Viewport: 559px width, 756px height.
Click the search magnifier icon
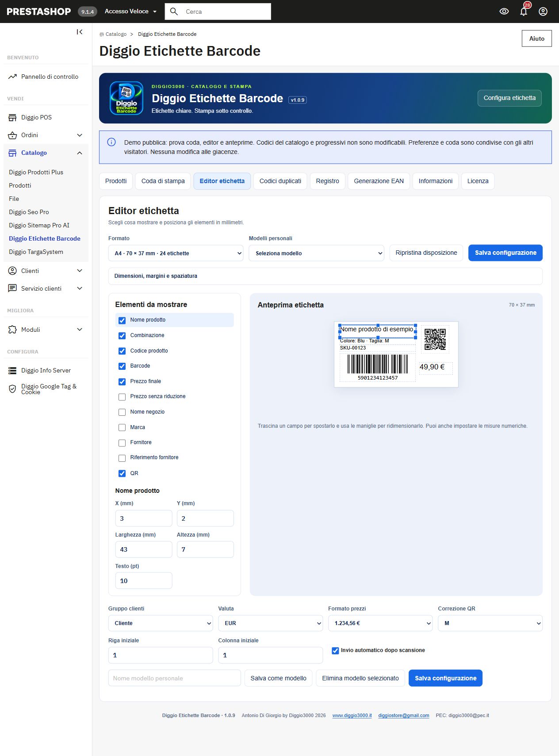(174, 12)
